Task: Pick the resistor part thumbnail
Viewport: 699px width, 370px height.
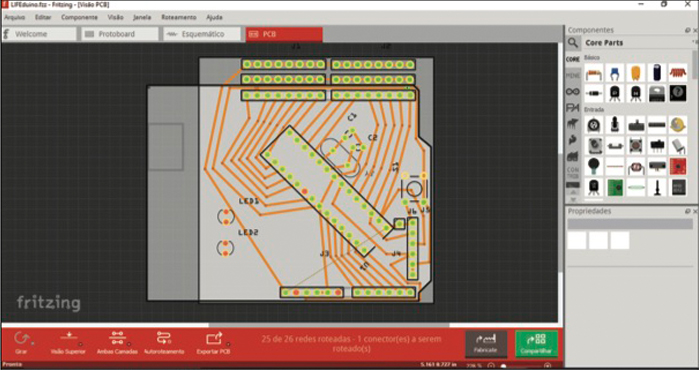Action: pos(594,72)
